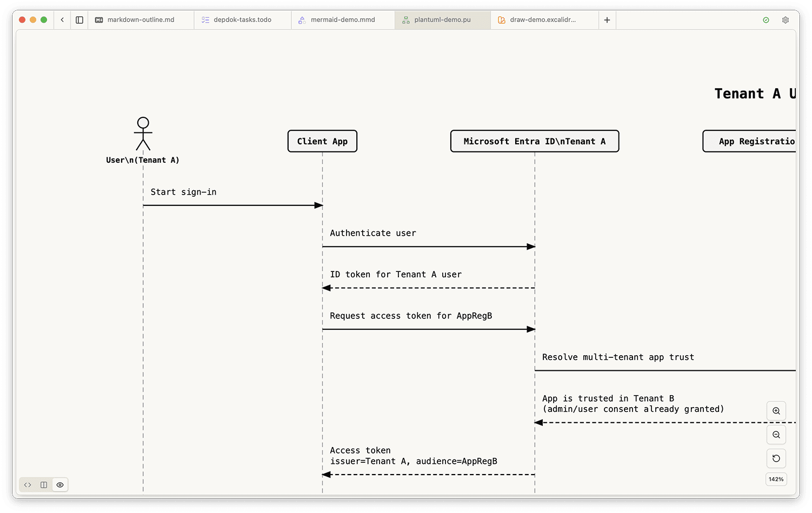The width and height of the screenshot is (812, 513).
Task: Select the plantuml-demo.pu tab
Action: coord(442,20)
